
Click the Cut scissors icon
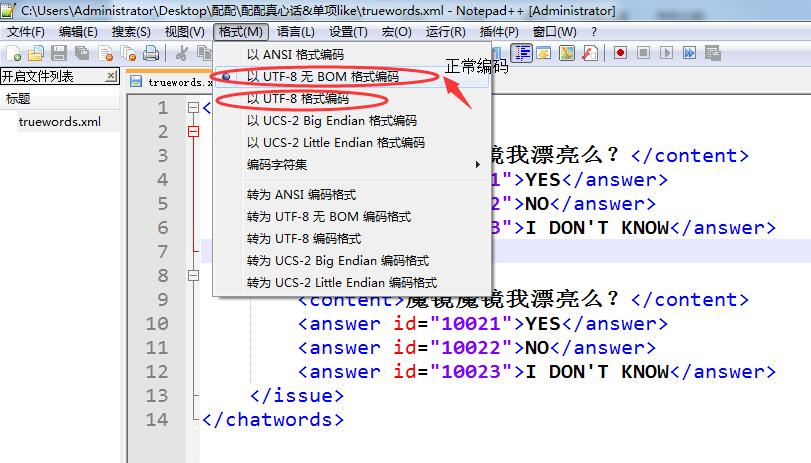click(x=181, y=53)
